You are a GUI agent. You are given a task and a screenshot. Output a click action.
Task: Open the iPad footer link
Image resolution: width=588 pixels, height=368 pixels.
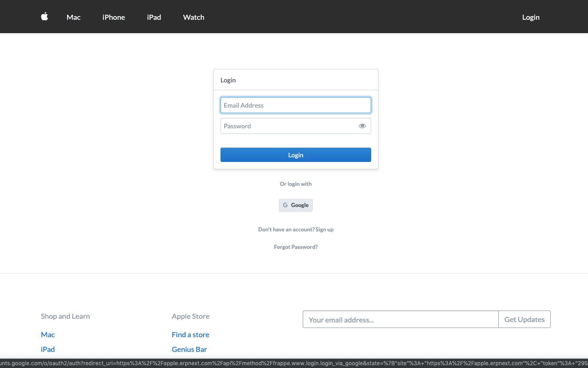(x=48, y=350)
